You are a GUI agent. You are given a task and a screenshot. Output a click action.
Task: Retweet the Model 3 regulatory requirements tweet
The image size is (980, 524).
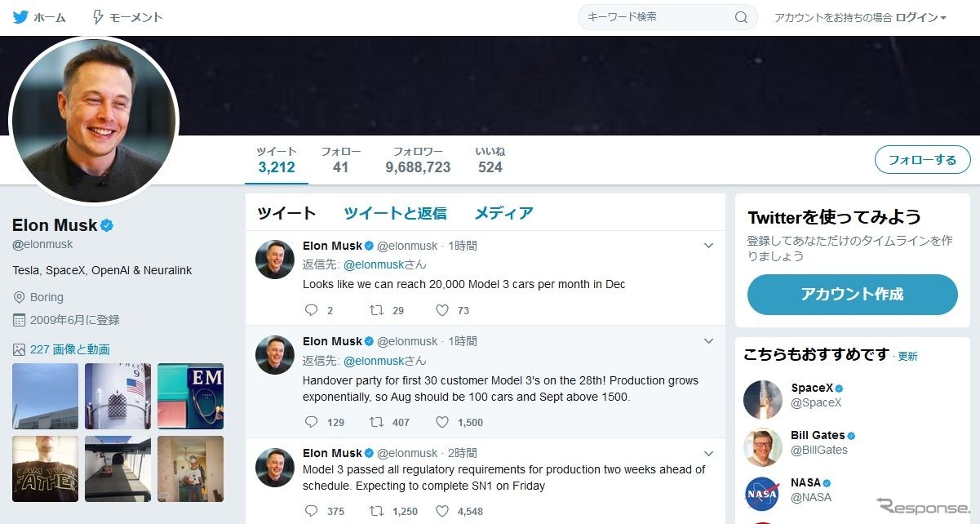coord(377,511)
